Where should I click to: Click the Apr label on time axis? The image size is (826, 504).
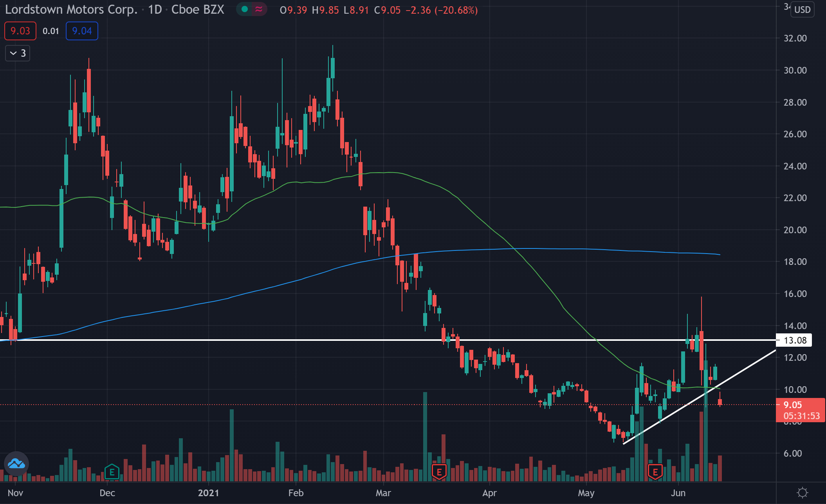coord(490,493)
